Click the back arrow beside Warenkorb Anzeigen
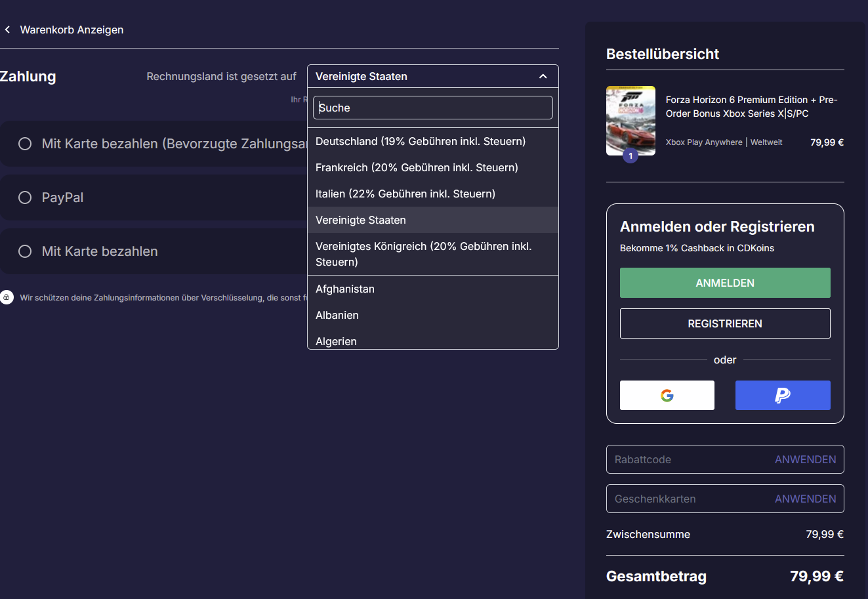Screen dimensions: 868x599 7,30
